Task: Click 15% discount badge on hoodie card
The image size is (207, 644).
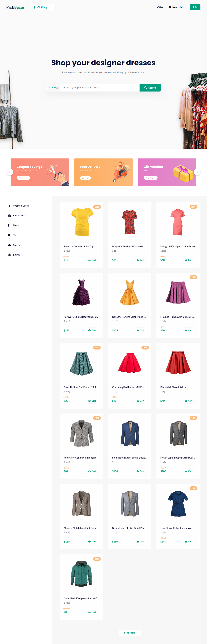Action: coord(97,559)
